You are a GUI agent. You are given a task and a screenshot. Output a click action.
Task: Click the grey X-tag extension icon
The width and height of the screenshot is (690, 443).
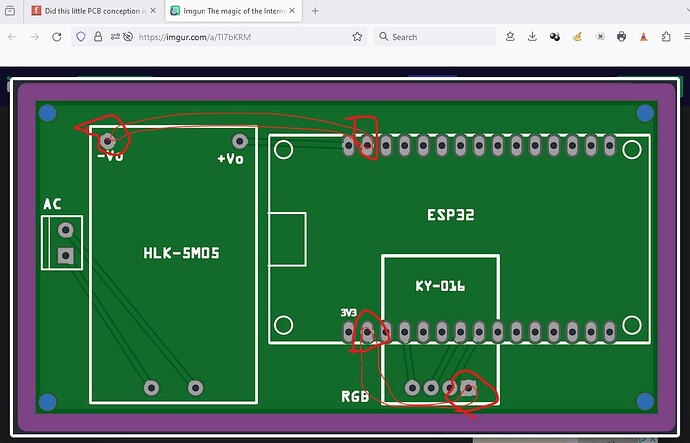(600, 37)
